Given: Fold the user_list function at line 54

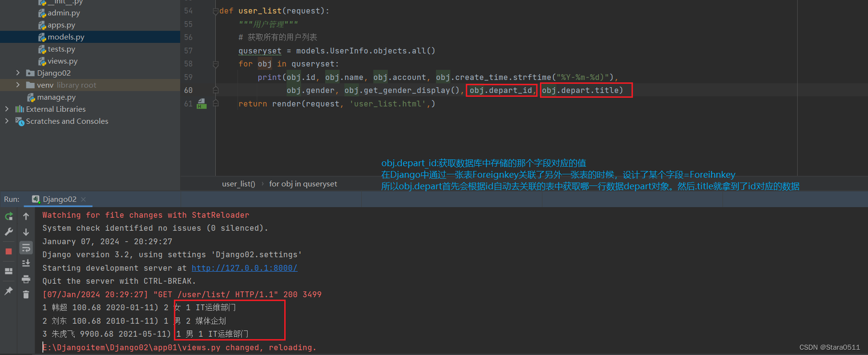Looking at the screenshot, I should point(215,11).
